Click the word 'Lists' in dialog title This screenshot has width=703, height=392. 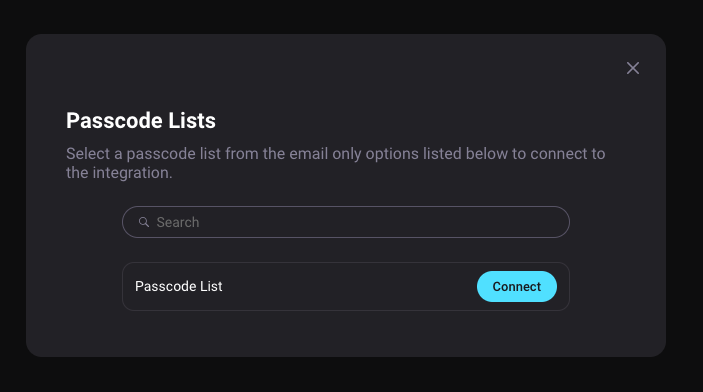pyautogui.click(x=192, y=120)
